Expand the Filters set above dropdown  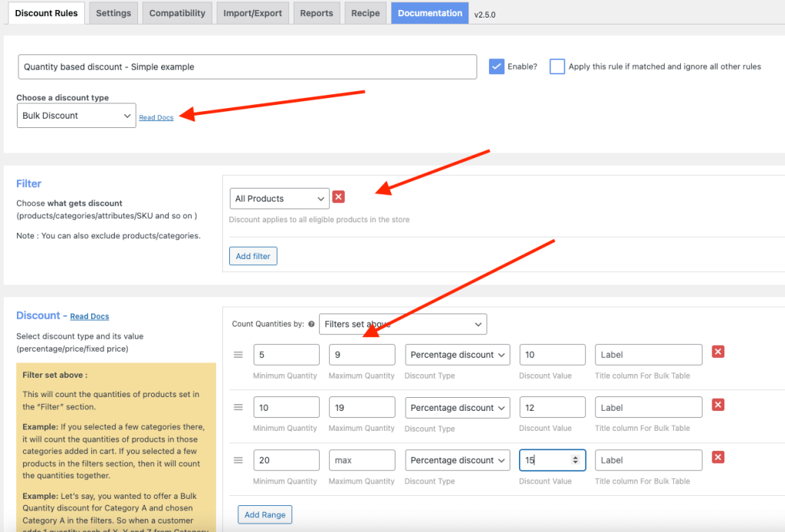[402, 324]
